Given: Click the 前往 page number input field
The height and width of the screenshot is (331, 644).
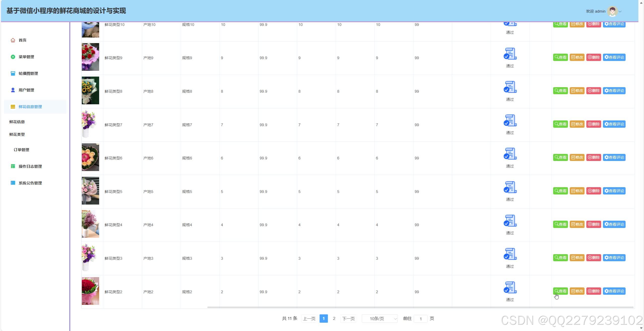Looking at the screenshot, I should (420, 319).
